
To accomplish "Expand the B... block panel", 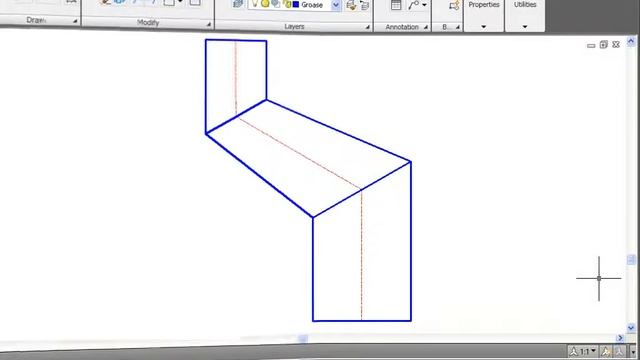I will (458, 27).
